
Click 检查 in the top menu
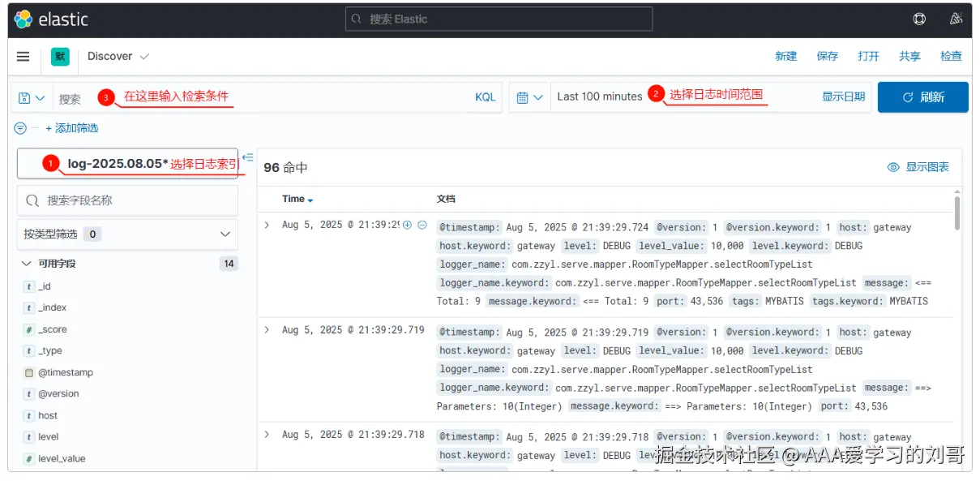[951, 56]
